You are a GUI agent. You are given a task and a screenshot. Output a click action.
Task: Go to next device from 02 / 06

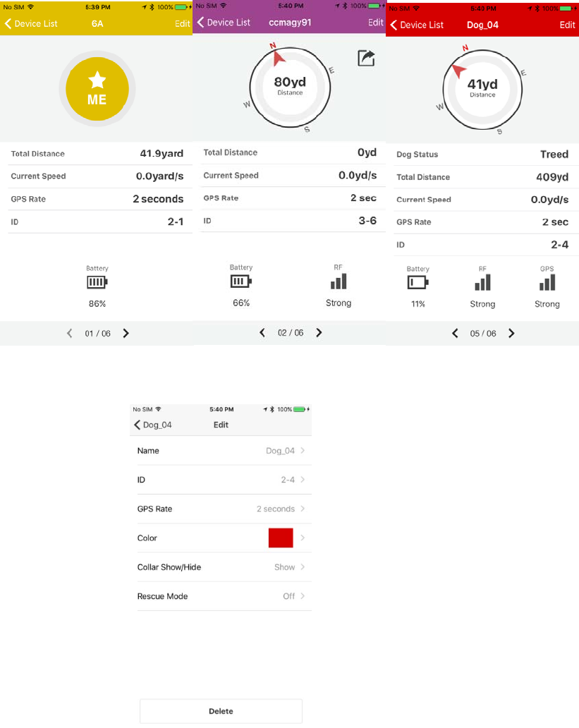(319, 332)
